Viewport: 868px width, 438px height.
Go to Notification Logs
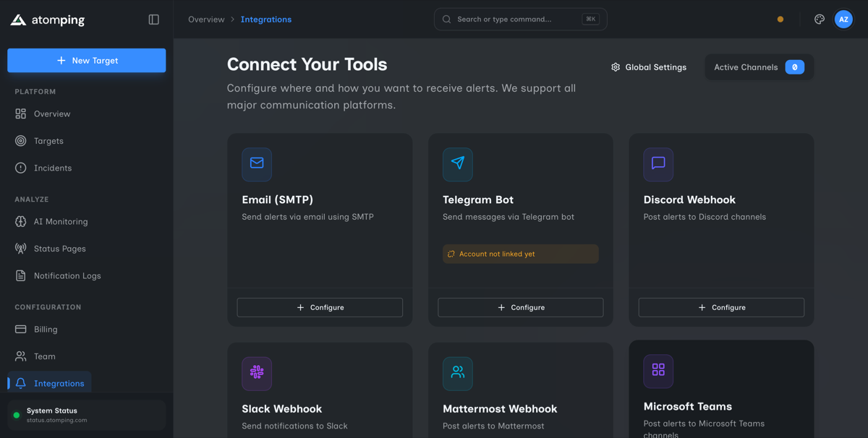point(69,275)
